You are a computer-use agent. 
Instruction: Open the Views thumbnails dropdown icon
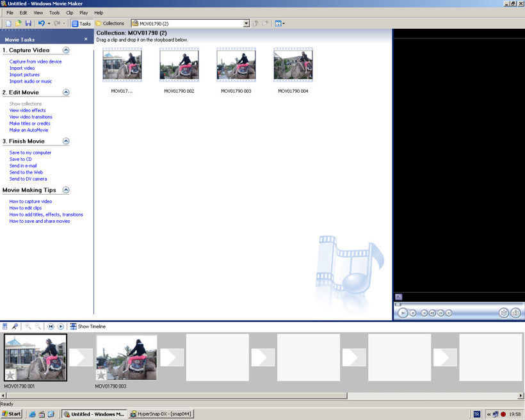pos(280,24)
